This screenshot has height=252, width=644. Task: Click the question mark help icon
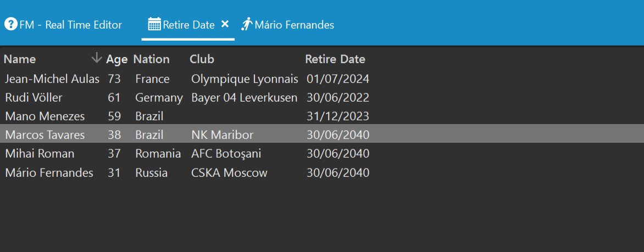(x=10, y=24)
